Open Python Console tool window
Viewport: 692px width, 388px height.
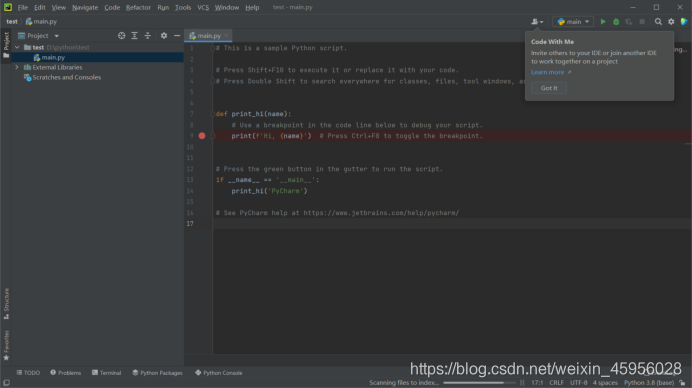(219, 373)
